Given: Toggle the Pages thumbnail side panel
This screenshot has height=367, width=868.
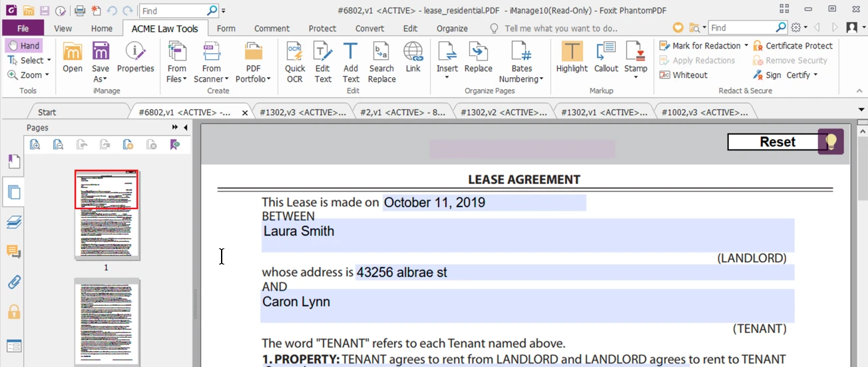Looking at the screenshot, I should [x=13, y=193].
